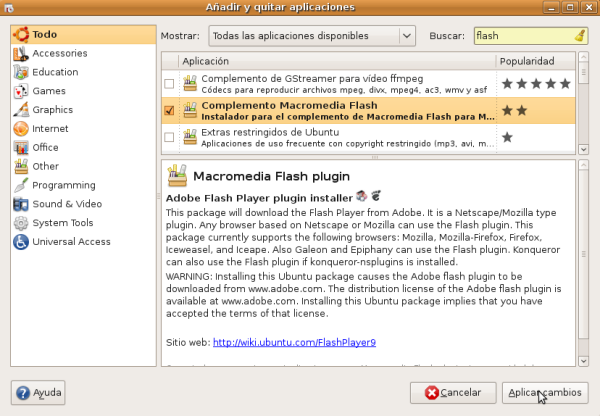The image size is (600, 416).
Task: Choose the Graphics category icon
Action: coord(20,110)
